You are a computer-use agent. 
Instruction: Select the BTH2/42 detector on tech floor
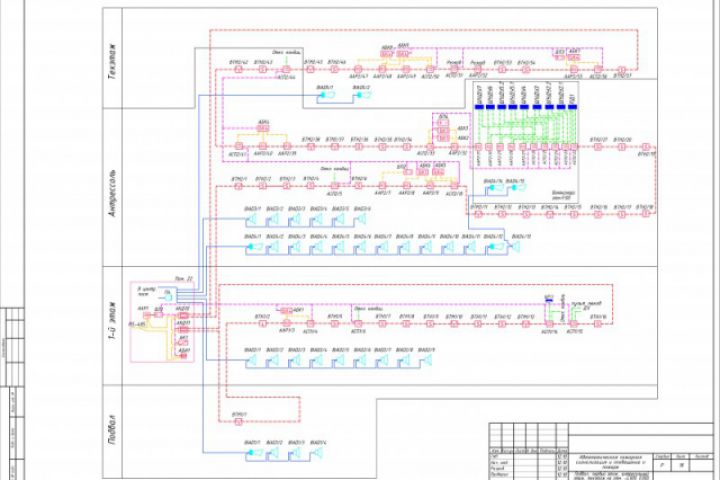238,69
